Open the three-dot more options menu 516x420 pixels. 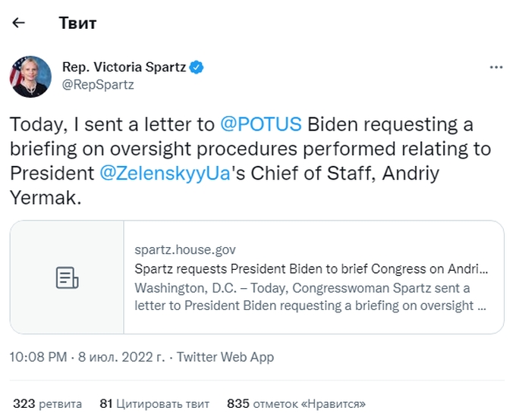(x=496, y=67)
